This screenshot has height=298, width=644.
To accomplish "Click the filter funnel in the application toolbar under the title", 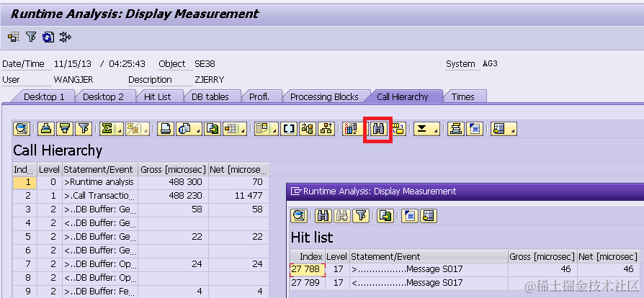I will tap(31, 37).
